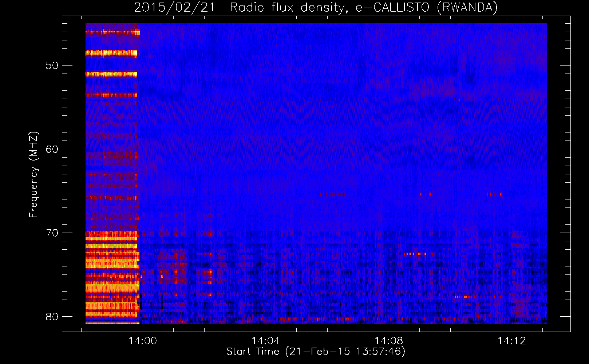The height and width of the screenshot is (364, 589).
Task: Click the 14:04 time tick label
Action: pyautogui.click(x=266, y=341)
